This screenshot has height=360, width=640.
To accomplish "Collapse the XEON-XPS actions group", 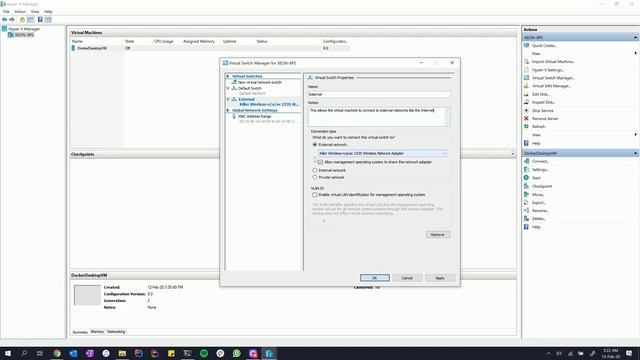I will coord(635,38).
